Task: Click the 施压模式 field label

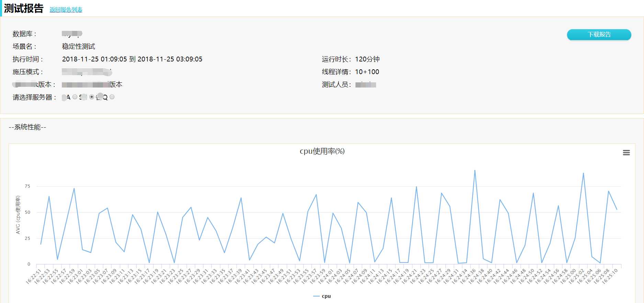Action: 28,72
